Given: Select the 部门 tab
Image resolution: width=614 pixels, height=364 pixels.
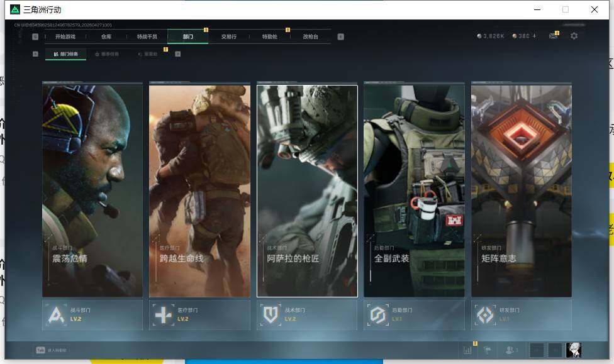Looking at the screenshot, I should [188, 36].
